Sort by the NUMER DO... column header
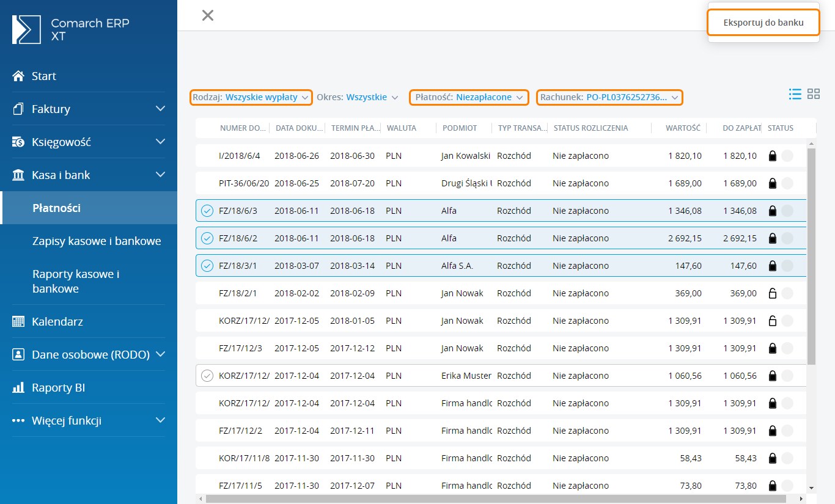Image resolution: width=835 pixels, height=504 pixels. (x=243, y=128)
